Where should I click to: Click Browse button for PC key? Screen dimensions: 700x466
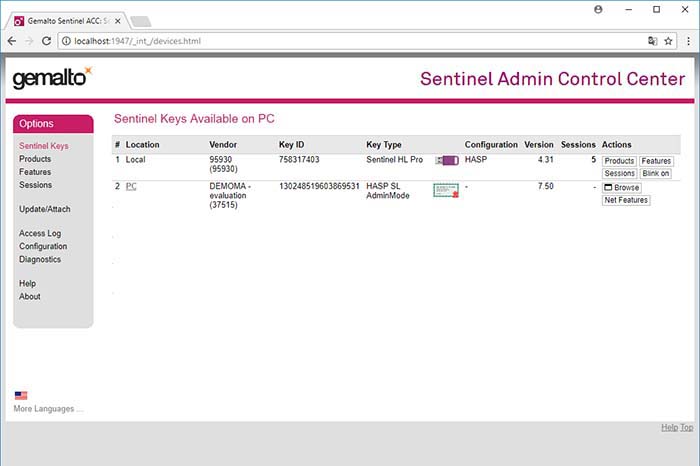tap(622, 187)
